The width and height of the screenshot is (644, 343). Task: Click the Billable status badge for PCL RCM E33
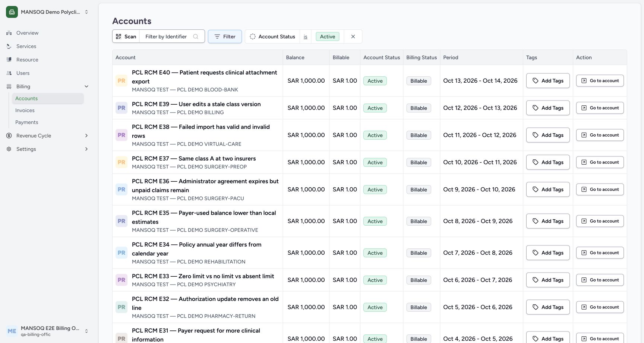[x=419, y=280]
